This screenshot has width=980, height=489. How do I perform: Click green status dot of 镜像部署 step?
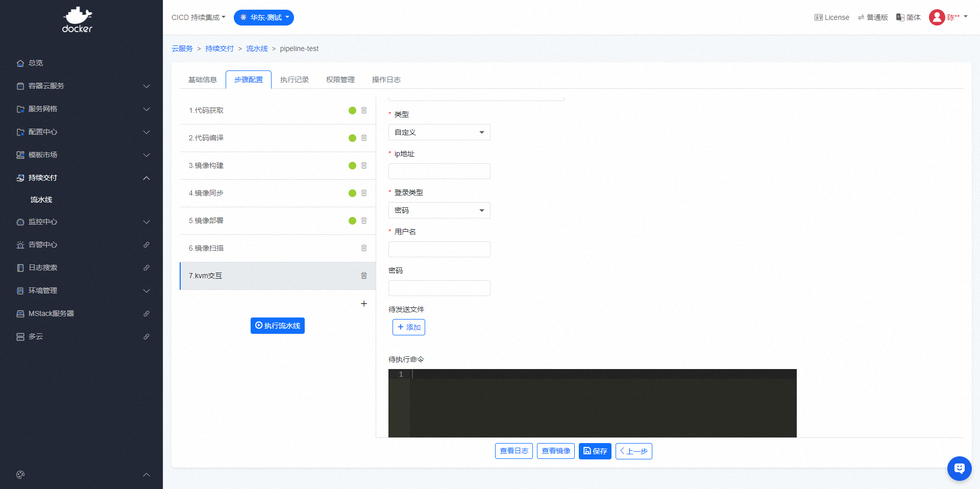(x=352, y=221)
